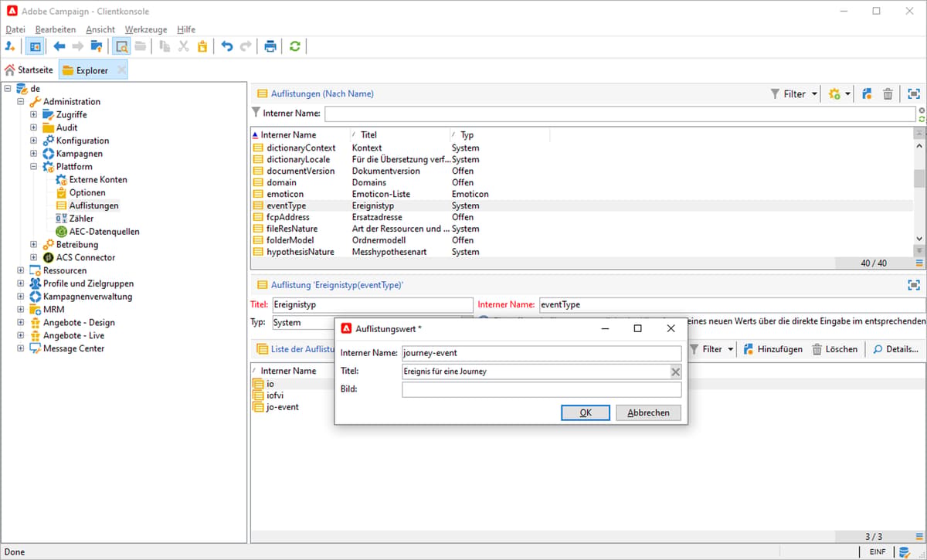Expand the ACS Connector tree node
The width and height of the screenshot is (927, 560).
click(33, 258)
